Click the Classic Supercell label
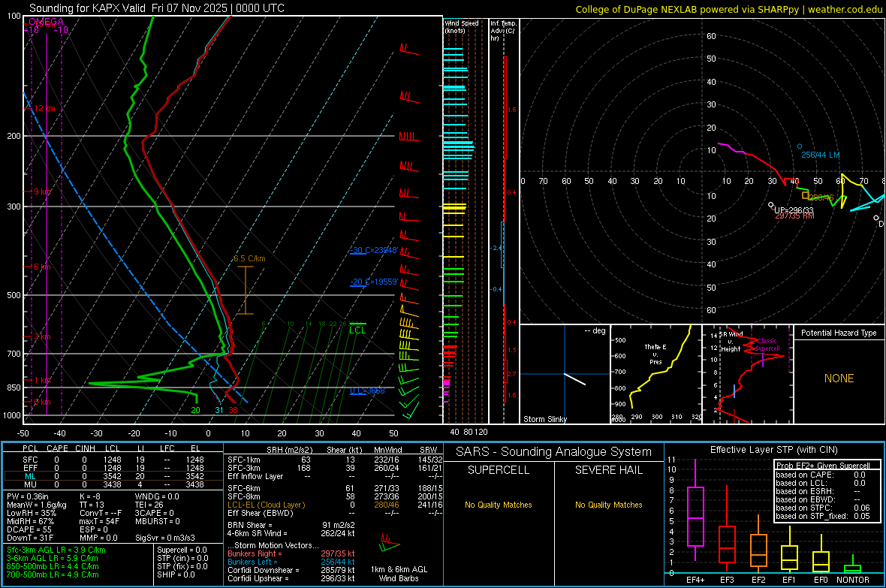Viewport: 886px width, 588px height. click(768, 345)
